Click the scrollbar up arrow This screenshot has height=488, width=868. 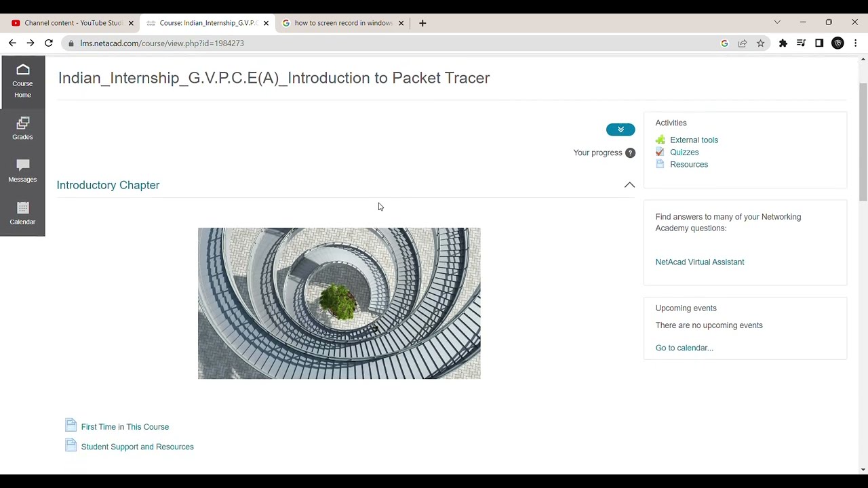tap(863, 60)
